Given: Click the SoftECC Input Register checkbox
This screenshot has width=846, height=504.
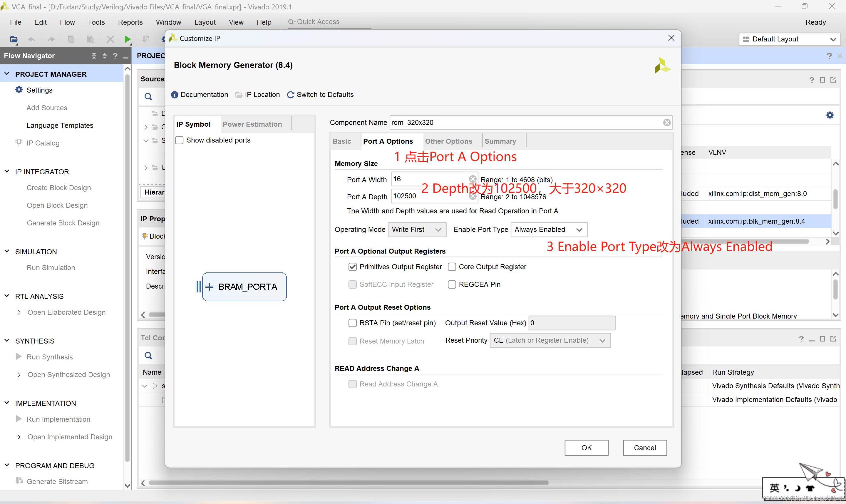Looking at the screenshot, I should (x=352, y=284).
